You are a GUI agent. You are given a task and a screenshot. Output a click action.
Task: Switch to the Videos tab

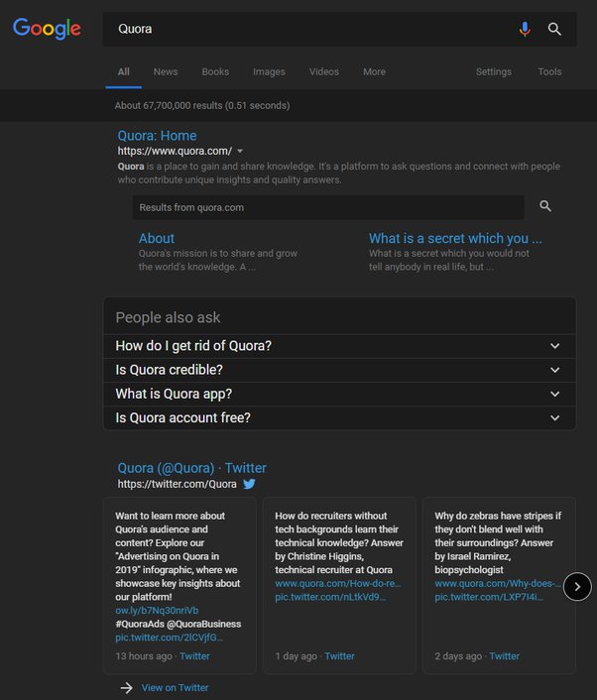point(324,71)
